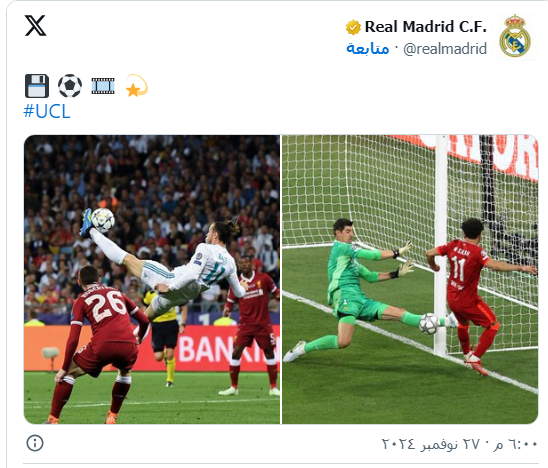Open the bicycle kick photo
This screenshot has width=548, height=468.
152,279
